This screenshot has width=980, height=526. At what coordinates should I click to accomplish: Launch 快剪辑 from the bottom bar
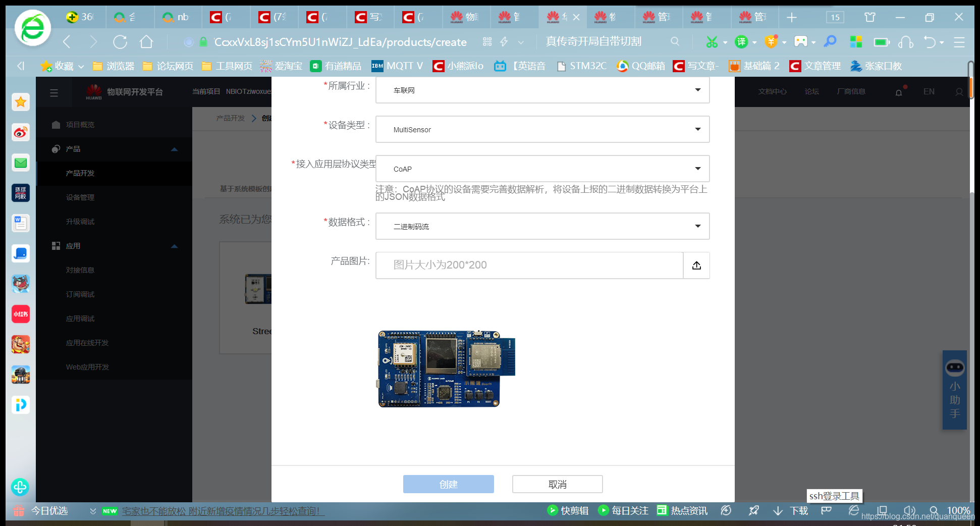tap(568, 510)
